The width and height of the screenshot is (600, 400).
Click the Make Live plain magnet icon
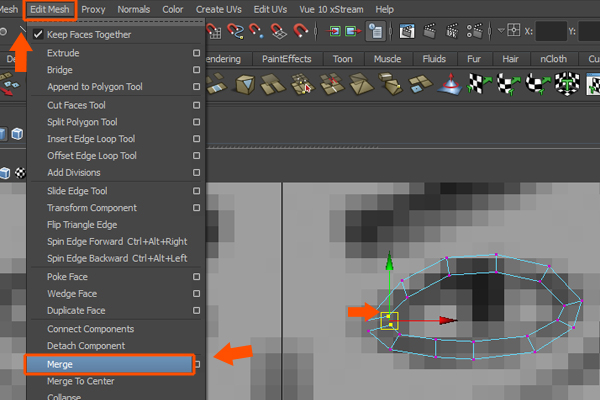(x=301, y=31)
